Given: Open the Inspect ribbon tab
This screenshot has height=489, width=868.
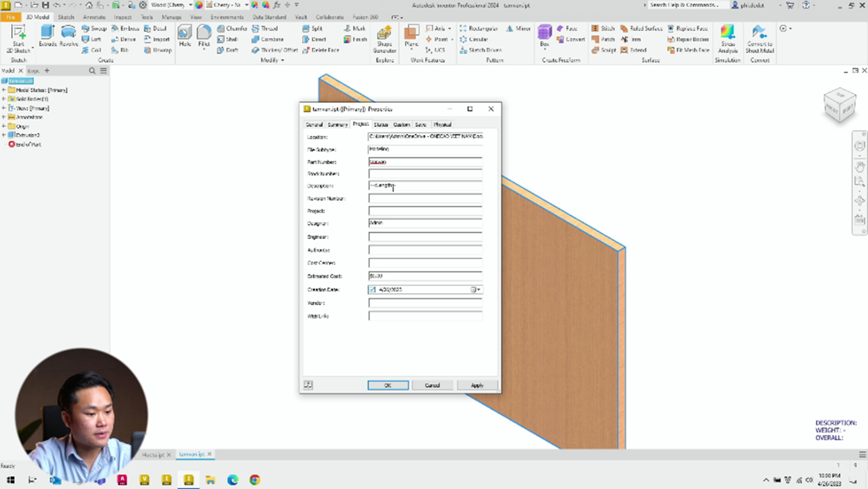Looking at the screenshot, I should 123,17.
